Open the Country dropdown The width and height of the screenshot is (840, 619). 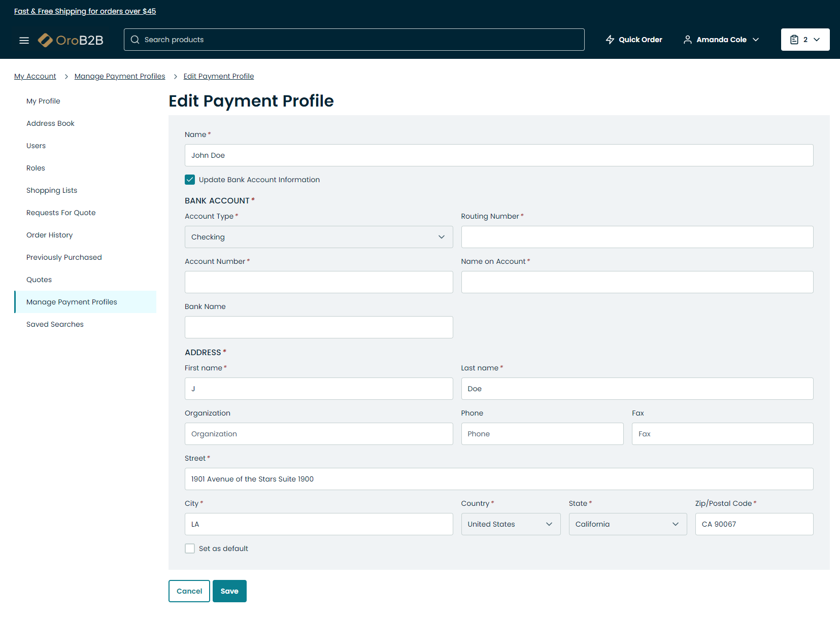(x=510, y=524)
